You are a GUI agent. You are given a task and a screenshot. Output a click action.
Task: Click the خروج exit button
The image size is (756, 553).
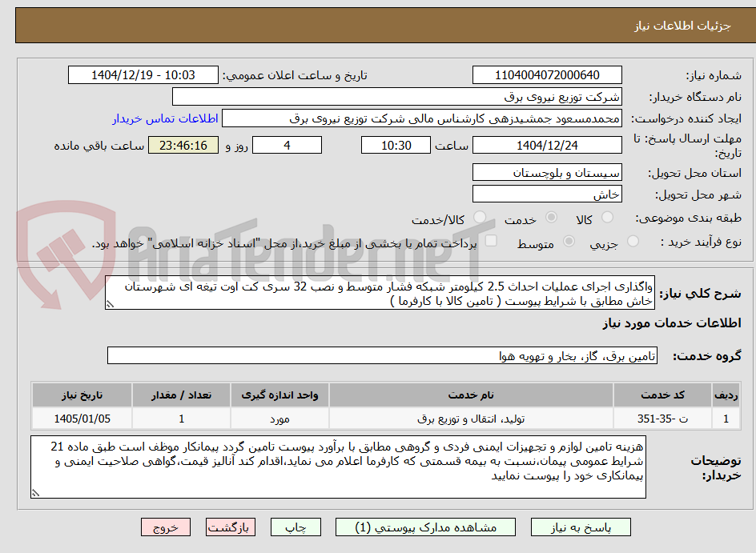165,527
